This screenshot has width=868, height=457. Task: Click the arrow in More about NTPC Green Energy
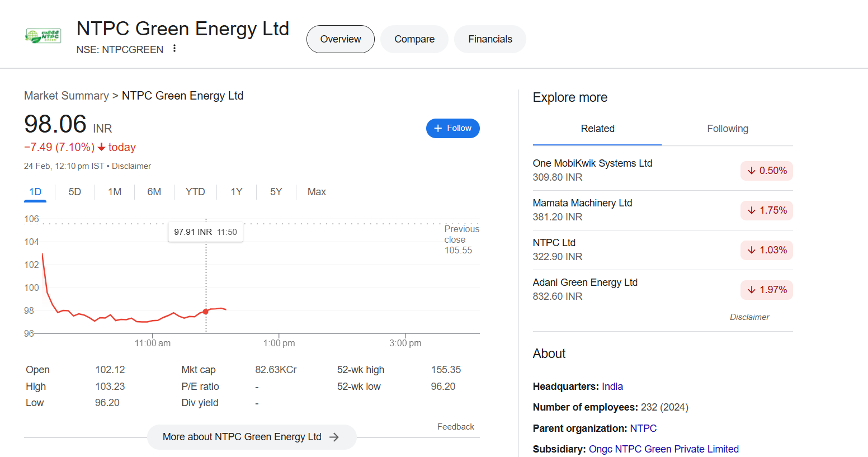(x=334, y=437)
